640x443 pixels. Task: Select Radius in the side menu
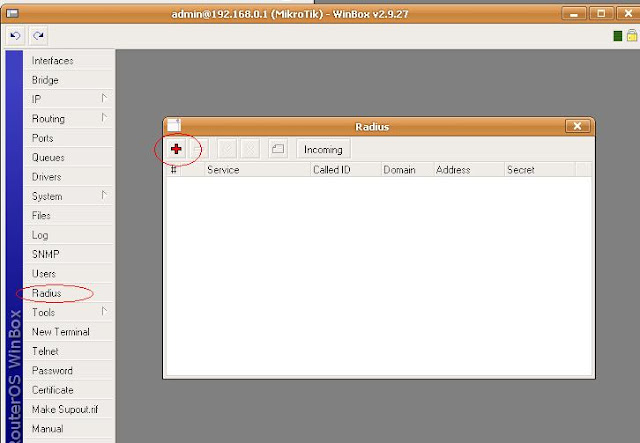pos(69,293)
